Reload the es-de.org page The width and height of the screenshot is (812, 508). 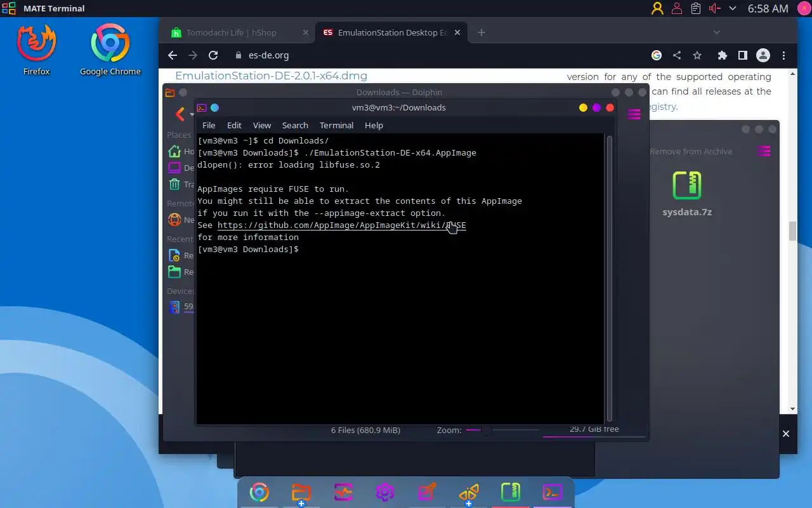point(213,55)
